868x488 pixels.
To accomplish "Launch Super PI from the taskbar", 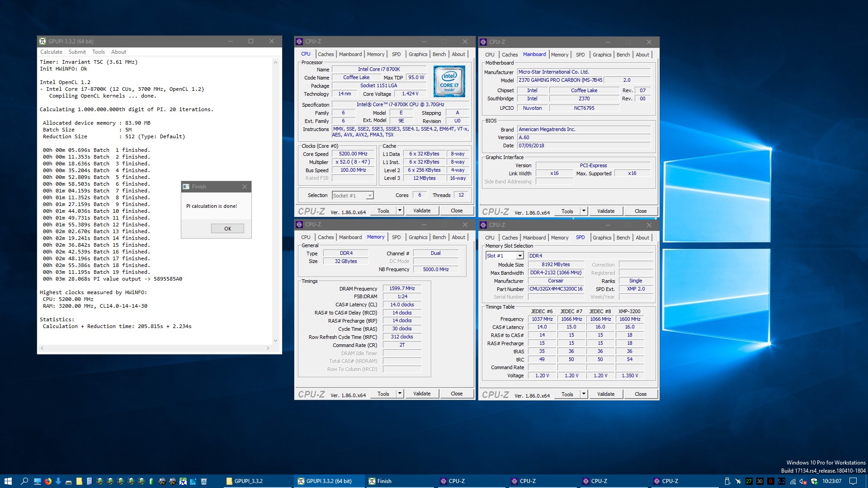I will (183, 481).
